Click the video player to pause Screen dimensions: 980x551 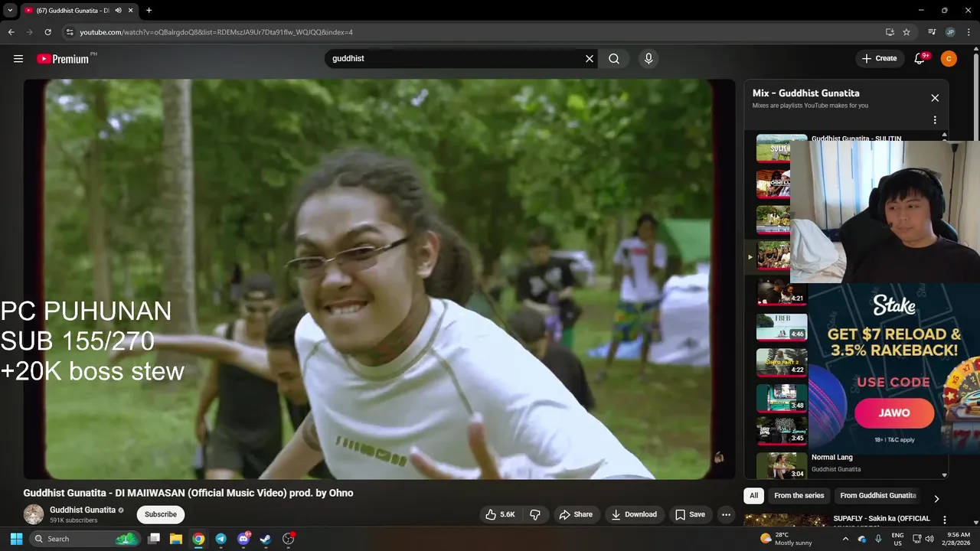tap(379, 279)
